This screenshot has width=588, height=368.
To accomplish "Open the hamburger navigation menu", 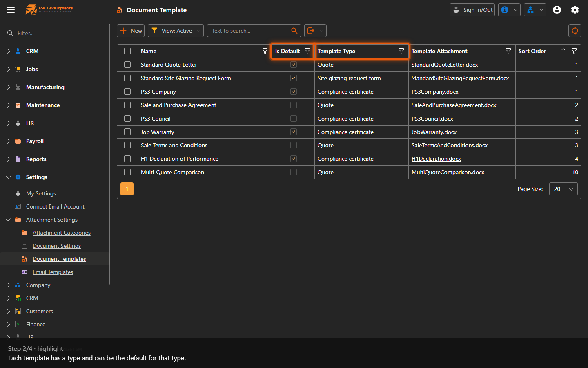I will tap(11, 10).
